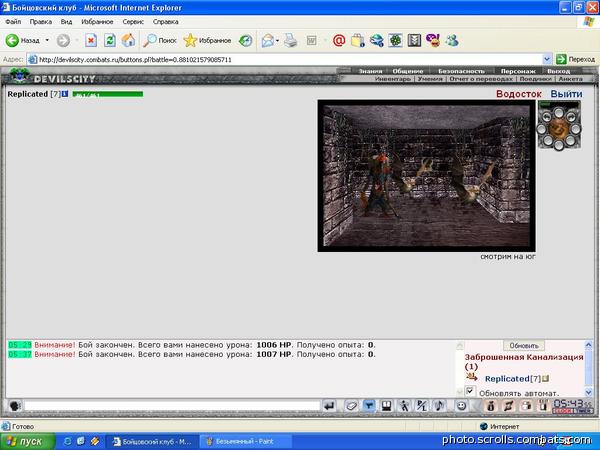
Task: Open the Сервис menu
Action: click(x=133, y=22)
